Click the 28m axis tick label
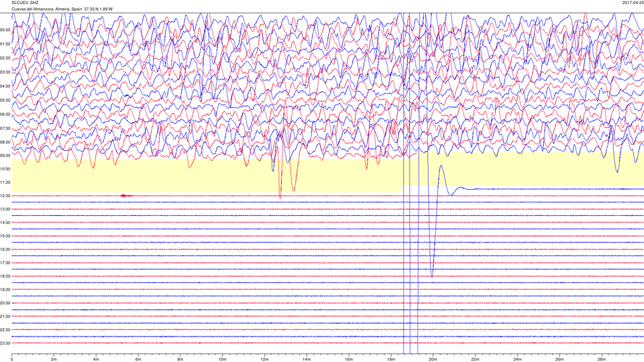 click(x=602, y=359)
